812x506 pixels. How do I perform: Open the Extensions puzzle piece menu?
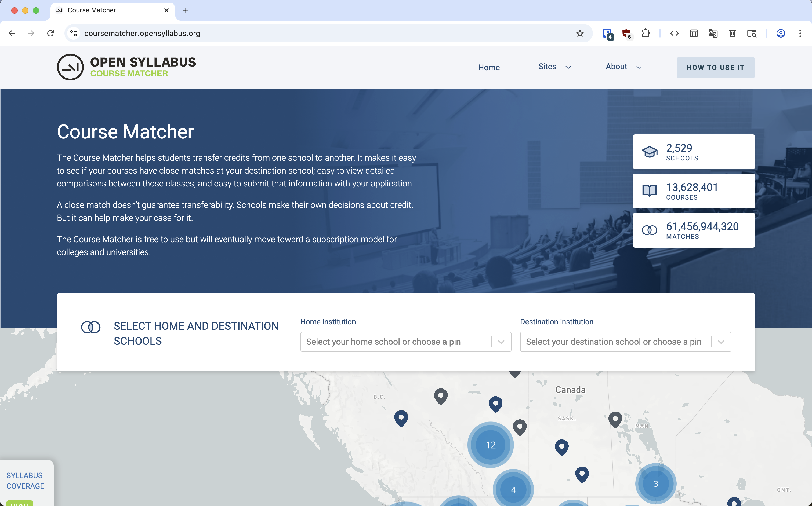[646, 33]
